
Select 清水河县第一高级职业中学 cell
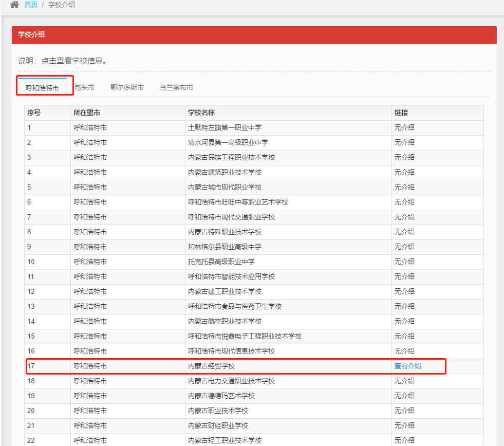288,142
